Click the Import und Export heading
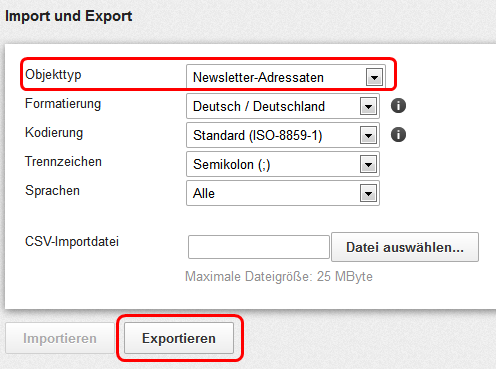 (x=69, y=16)
